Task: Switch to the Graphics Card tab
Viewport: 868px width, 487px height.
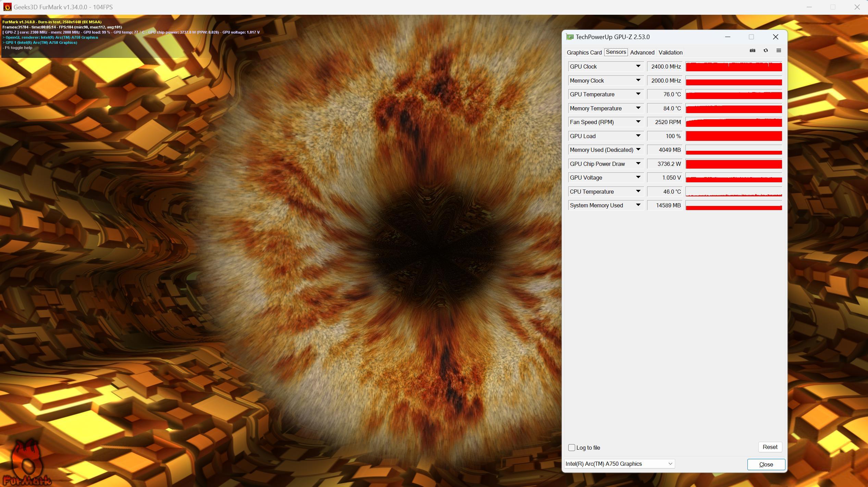Action: point(584,52)
